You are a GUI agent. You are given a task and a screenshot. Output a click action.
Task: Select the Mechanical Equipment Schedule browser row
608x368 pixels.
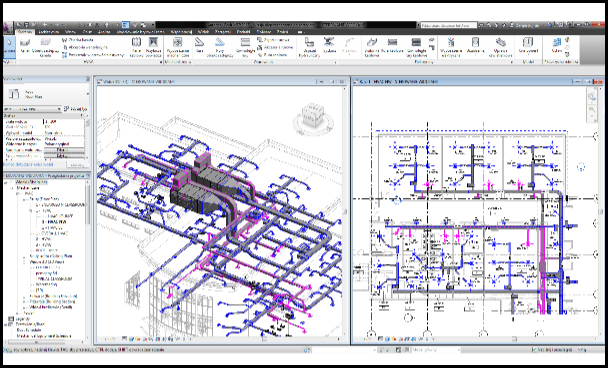44,336
